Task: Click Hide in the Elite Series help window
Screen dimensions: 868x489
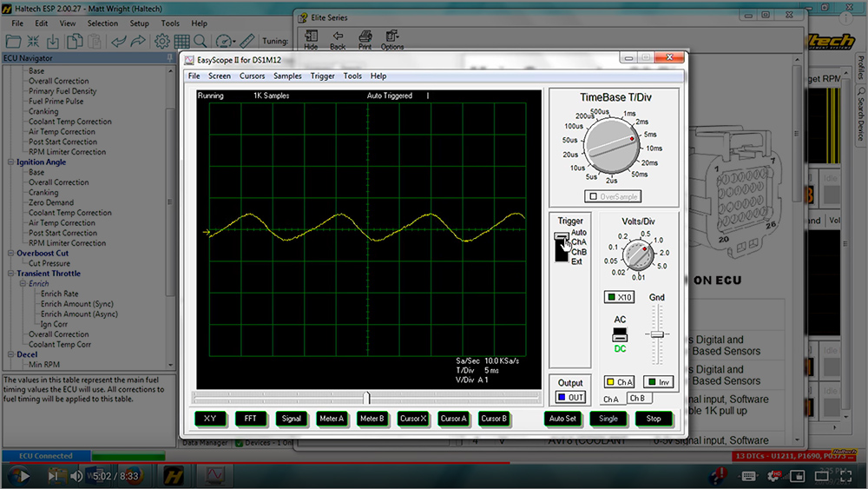Action: click(x=311, y=40)
